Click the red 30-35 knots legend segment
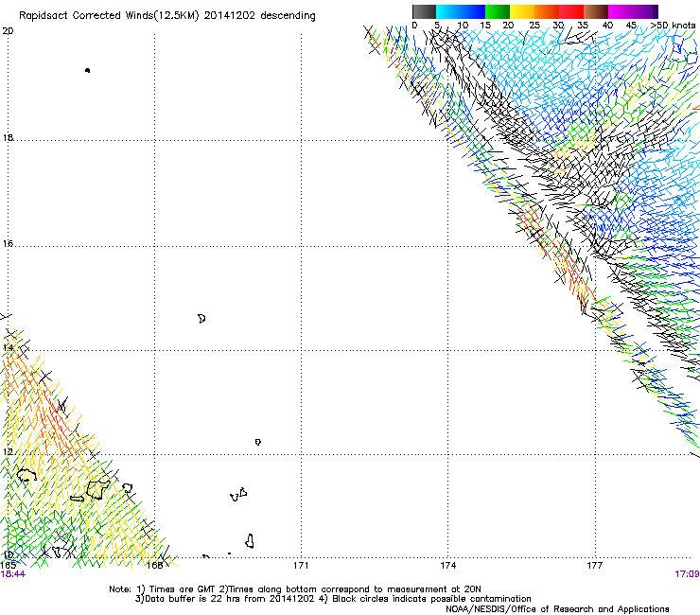The width and height of the screenshot is (700, 615). [x=571, y=11]
